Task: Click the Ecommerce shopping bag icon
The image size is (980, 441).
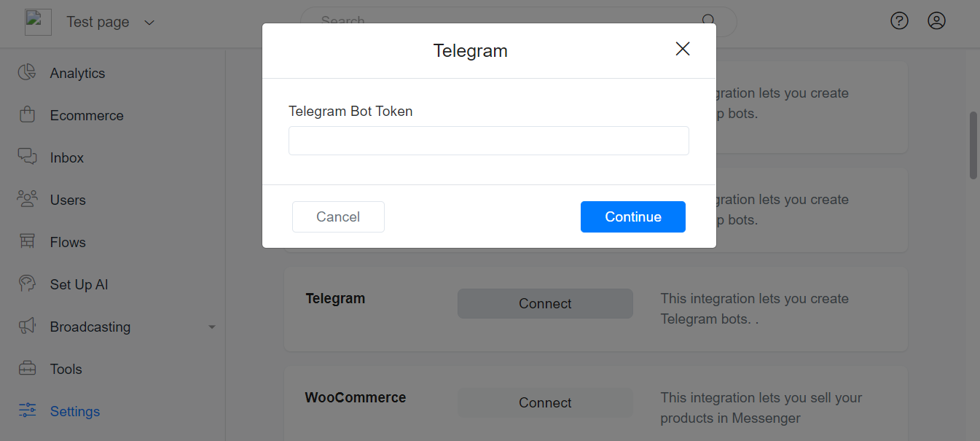Action: pyautogui.click(x=27, y=114)
